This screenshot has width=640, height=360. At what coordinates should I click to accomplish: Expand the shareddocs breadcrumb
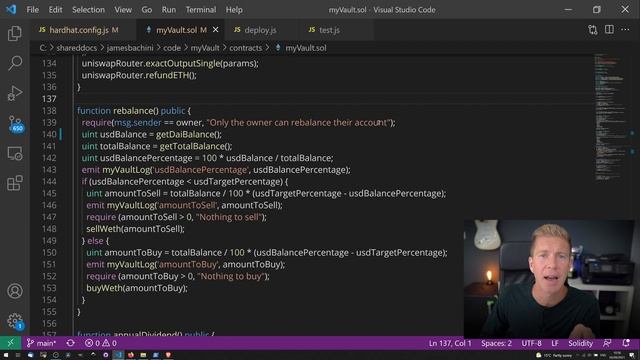[76, 48]
